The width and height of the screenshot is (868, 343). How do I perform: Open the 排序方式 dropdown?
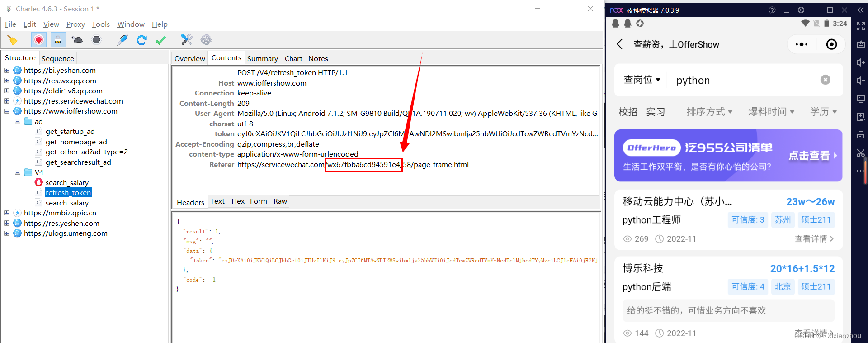(709, 112)
